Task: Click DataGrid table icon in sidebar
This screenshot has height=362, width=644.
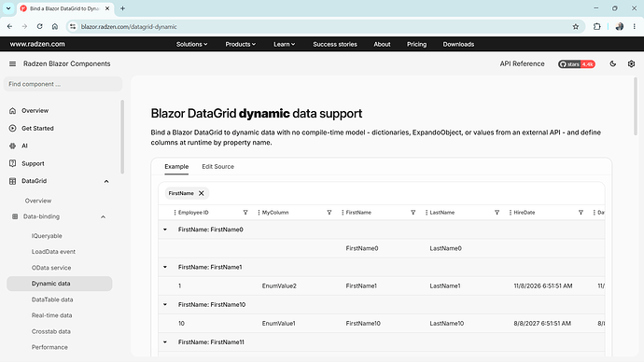Action: (13, 181)
